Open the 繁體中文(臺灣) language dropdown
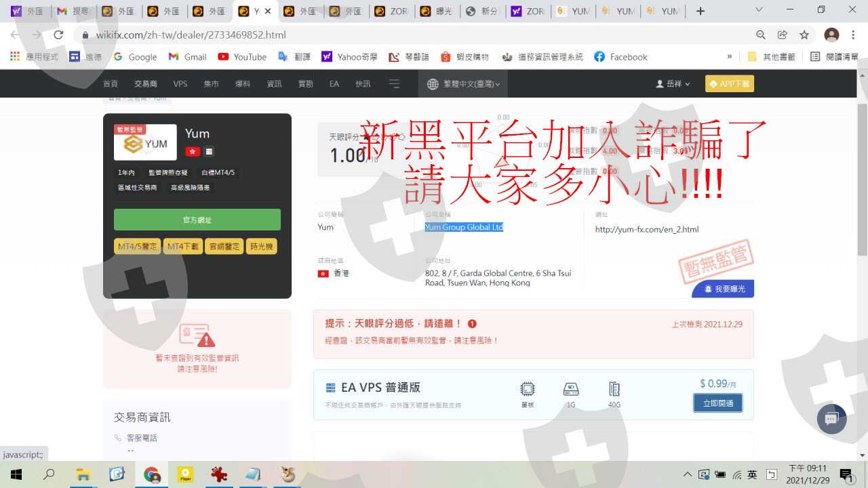This screenshot has height=488, width=868. (x=465, y=84)
